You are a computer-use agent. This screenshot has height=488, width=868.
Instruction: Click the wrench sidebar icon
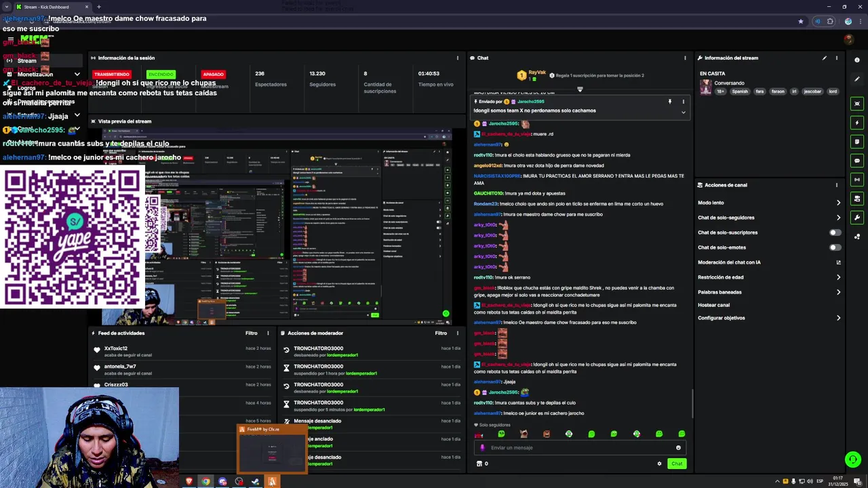(x=857, y=218)
